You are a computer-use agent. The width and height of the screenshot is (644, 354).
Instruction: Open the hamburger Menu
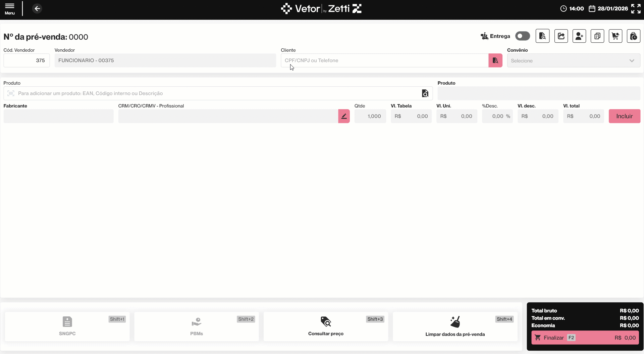(10, 9)
